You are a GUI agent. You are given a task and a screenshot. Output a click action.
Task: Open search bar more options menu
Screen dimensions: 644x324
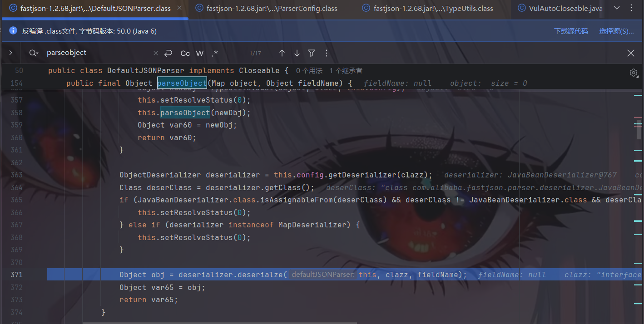pyautogui.click(x=326, y=53)
